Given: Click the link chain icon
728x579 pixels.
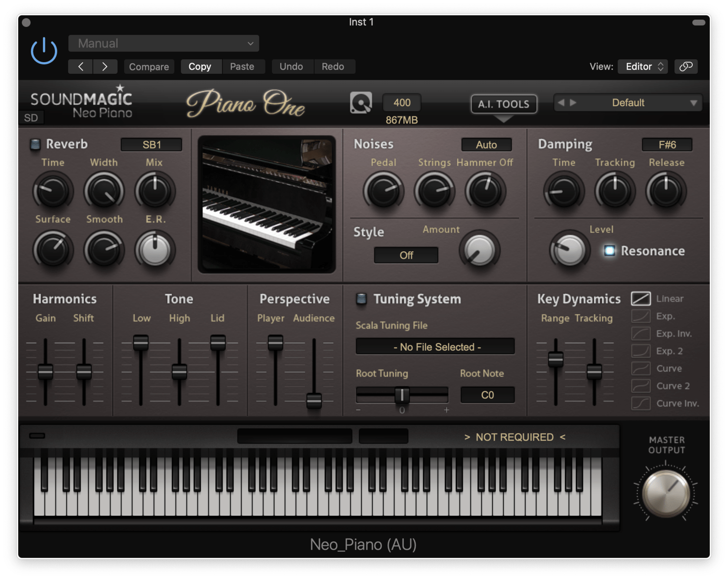Looking at the screenshot, I should click(x=686, y=67).
